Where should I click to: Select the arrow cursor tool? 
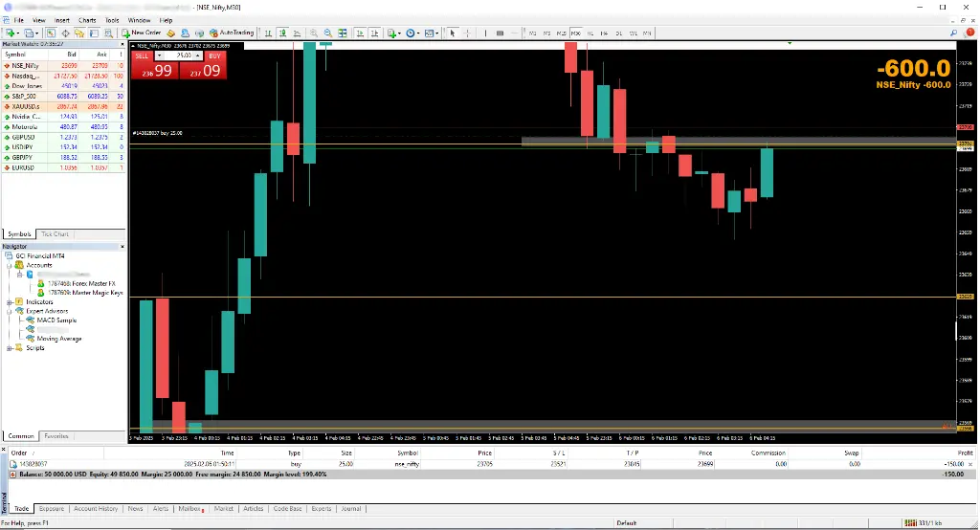[453, 33]
